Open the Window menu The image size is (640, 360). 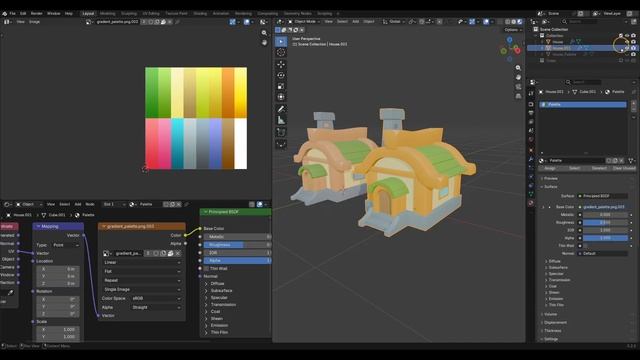tap(53, 13)
